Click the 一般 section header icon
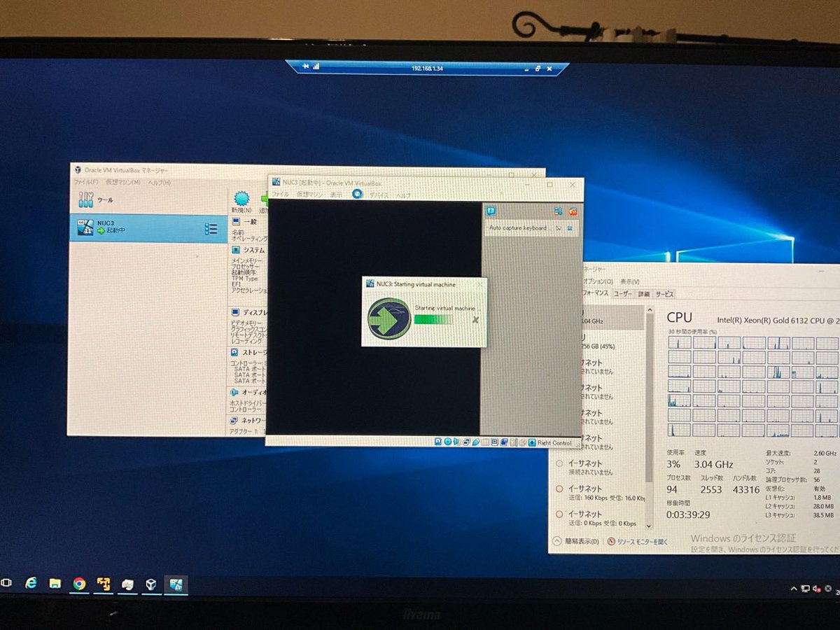The image size is (840, 630). point(237,221)
